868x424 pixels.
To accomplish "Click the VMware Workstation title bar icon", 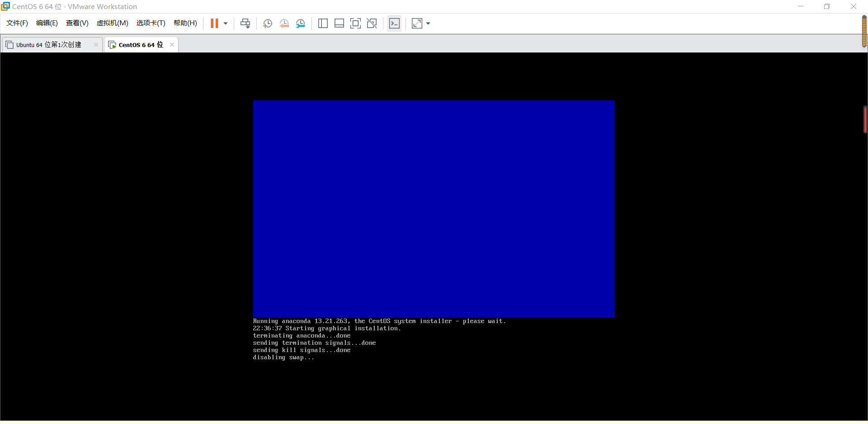I will (x=5, y=6).
